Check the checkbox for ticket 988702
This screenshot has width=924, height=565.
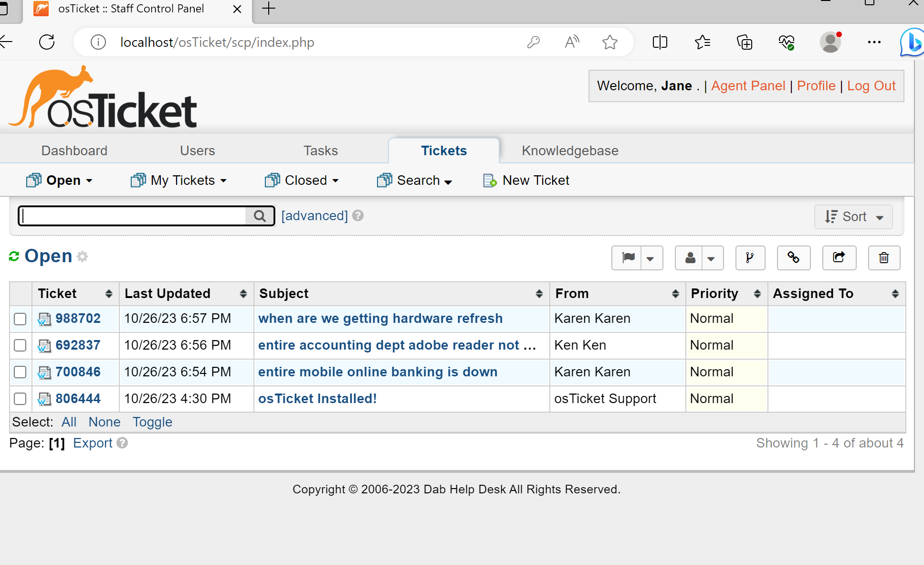click(x=20, y=319)
